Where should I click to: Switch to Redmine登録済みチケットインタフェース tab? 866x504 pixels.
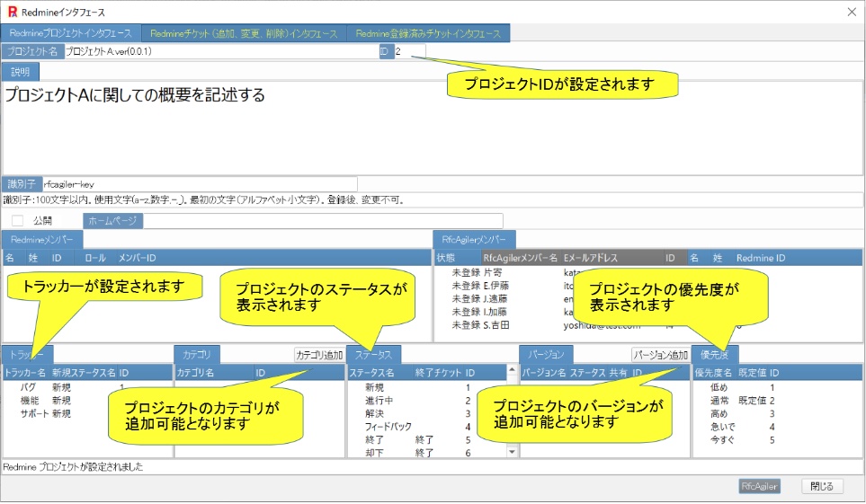click(x=428, y=33)
